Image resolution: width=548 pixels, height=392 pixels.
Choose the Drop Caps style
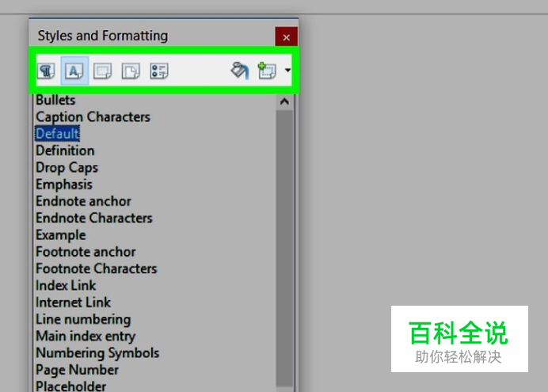coord(67,167)
